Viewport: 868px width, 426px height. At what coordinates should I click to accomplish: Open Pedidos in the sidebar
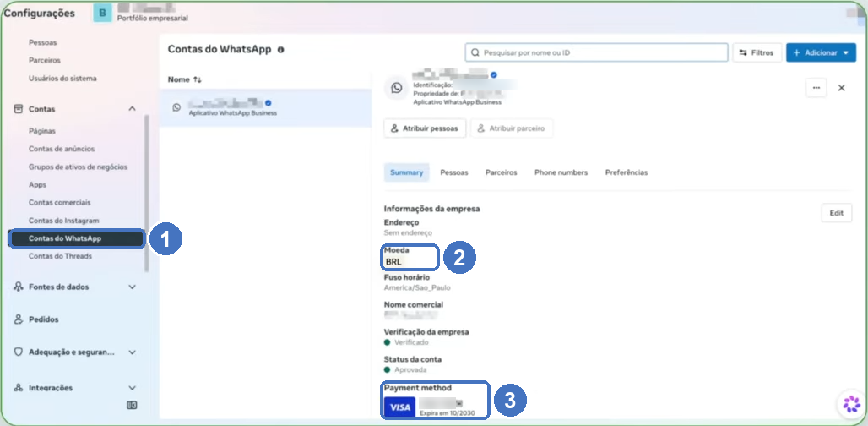coord(44,319)
